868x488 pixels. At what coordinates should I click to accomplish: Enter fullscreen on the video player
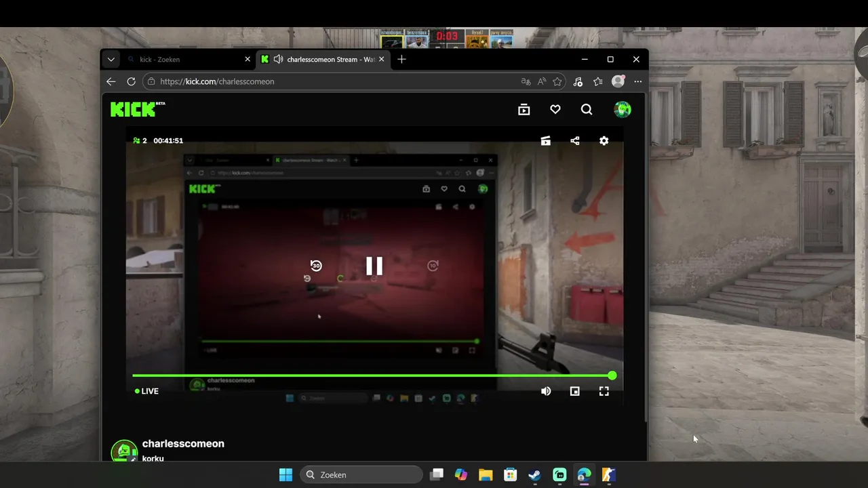point(604,391)
